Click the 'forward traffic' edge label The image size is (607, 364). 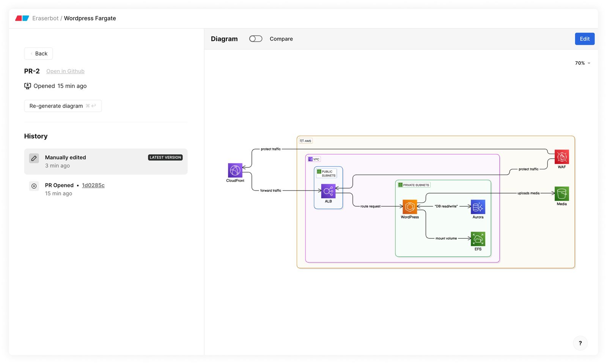(271, 191)
